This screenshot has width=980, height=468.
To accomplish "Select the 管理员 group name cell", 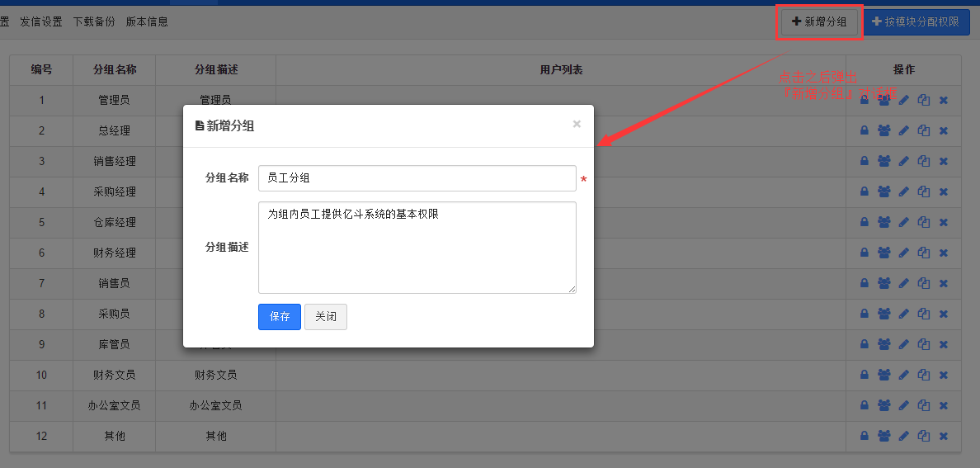I will (x=115, y=100).
